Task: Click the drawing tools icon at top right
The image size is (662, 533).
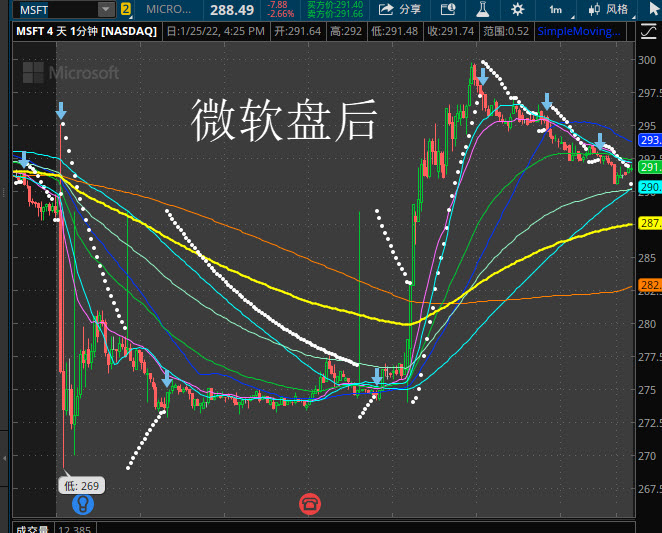Action: point(648,32)
